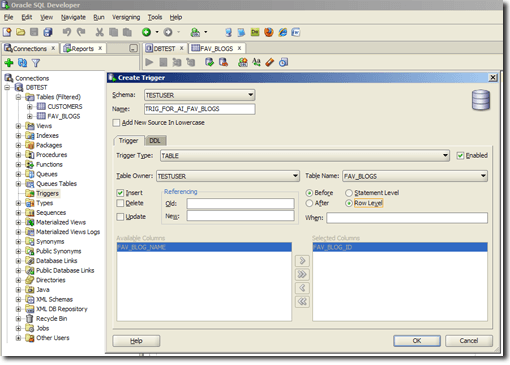Click the Clear eraser icon
510x365 pixels.
[x=270, y=62]
